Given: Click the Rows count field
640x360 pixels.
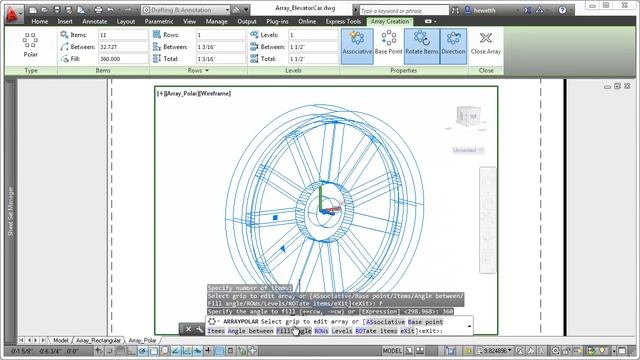Looking at the screenshot, I should pos(220,35).
